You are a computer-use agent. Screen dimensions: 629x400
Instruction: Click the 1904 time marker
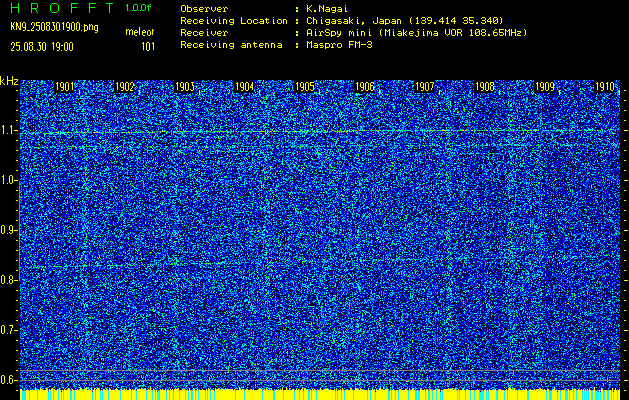(x=244, y=87)
